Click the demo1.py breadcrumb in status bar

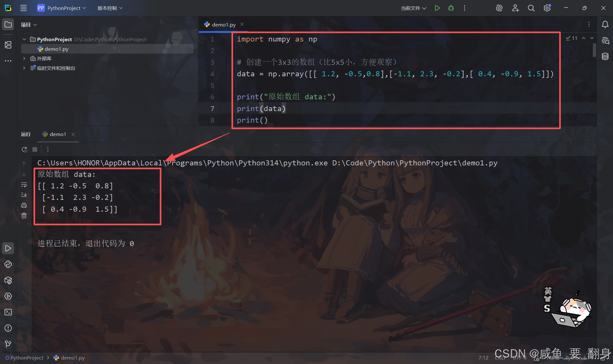pyautogui.click(x=72, y=358)
